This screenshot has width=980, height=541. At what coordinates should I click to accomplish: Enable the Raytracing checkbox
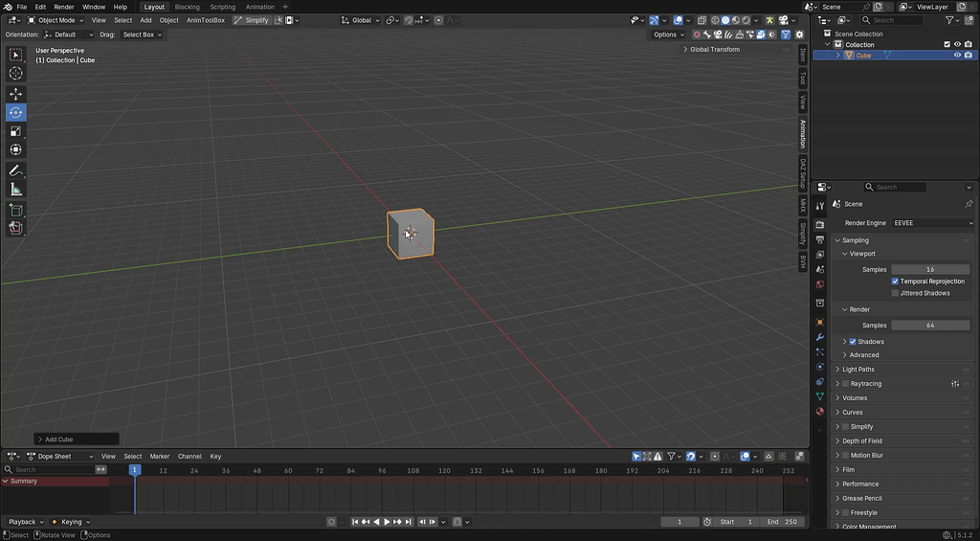[846, 384]
